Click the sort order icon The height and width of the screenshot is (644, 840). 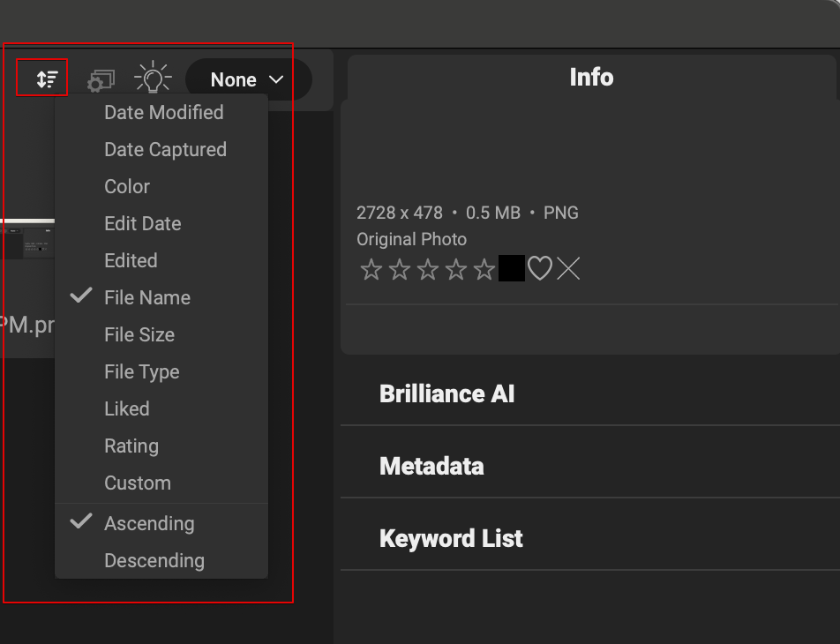(47, 79)
